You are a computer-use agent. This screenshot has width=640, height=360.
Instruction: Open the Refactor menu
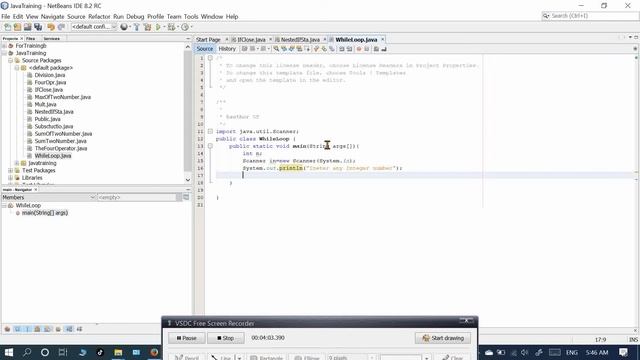click(99, 17)
